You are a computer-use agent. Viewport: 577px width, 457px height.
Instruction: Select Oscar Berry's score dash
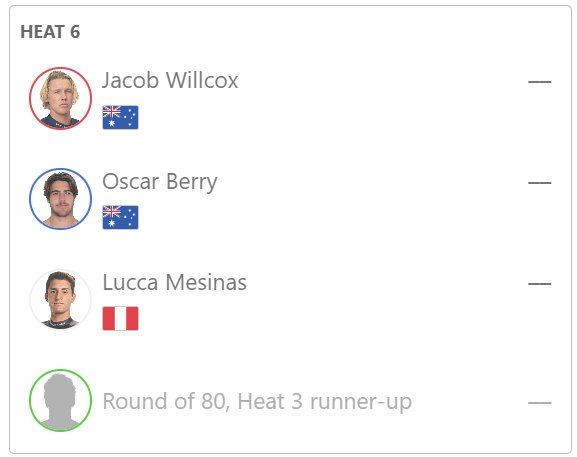point(539,183)
